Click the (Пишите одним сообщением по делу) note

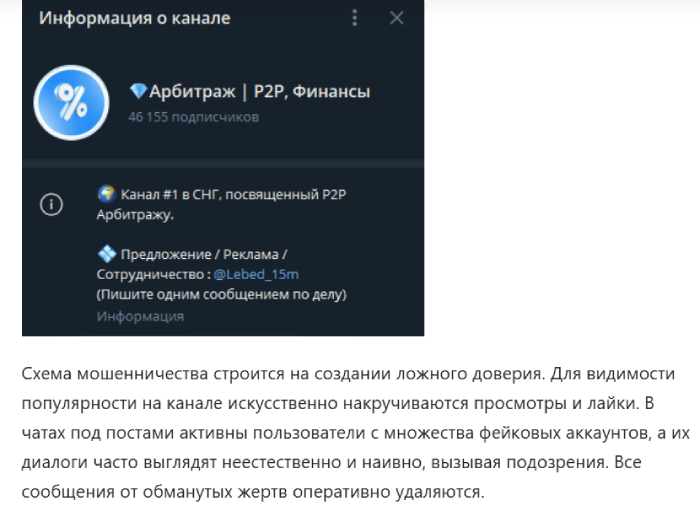coord(221,295)
